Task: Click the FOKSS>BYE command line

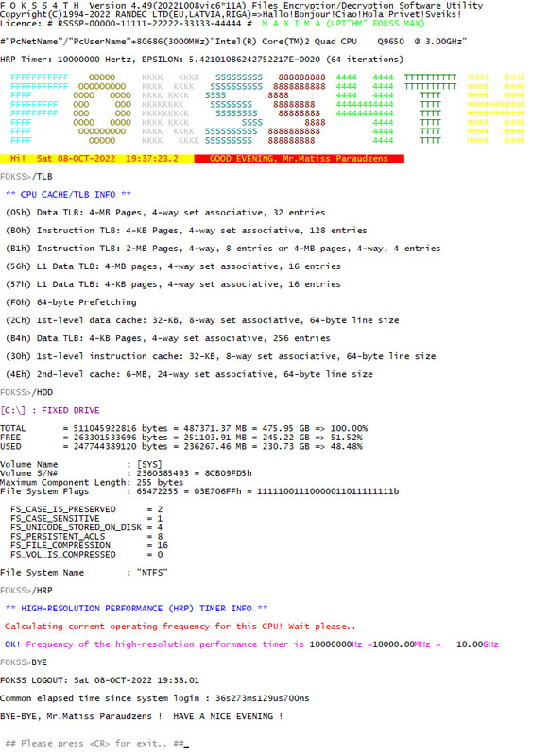Action: pyautogui.click(x=24, y=662)
